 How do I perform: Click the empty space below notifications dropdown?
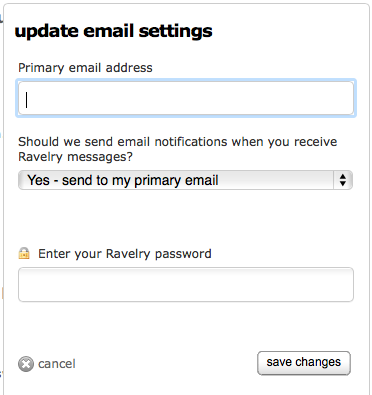coord(185,217)
